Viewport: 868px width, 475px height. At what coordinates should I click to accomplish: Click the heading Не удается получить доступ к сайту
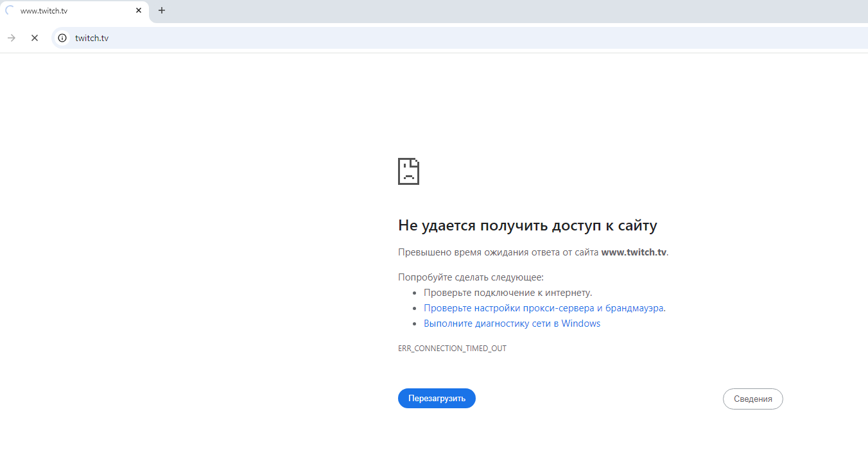(x=528, y=225)
